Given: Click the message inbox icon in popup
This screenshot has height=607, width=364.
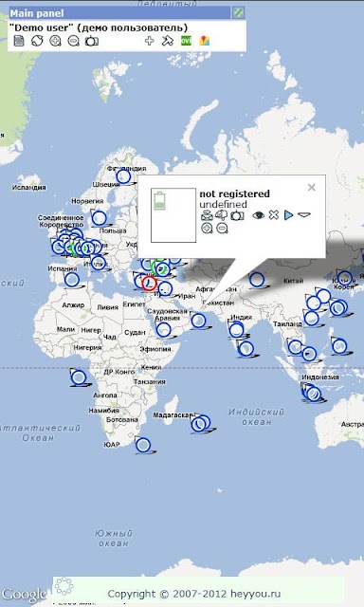Looking at the screenshot, I should [207, 215].
